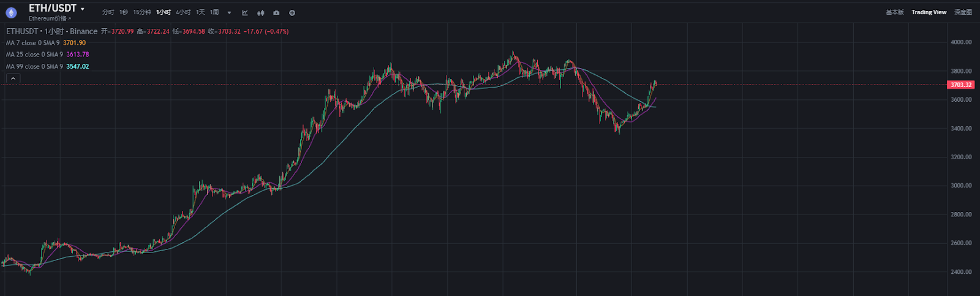Collapse the indicator legend with chevron
Image resolution: width=980 pixels, height=296 pixels.
(x=13, y=78)
